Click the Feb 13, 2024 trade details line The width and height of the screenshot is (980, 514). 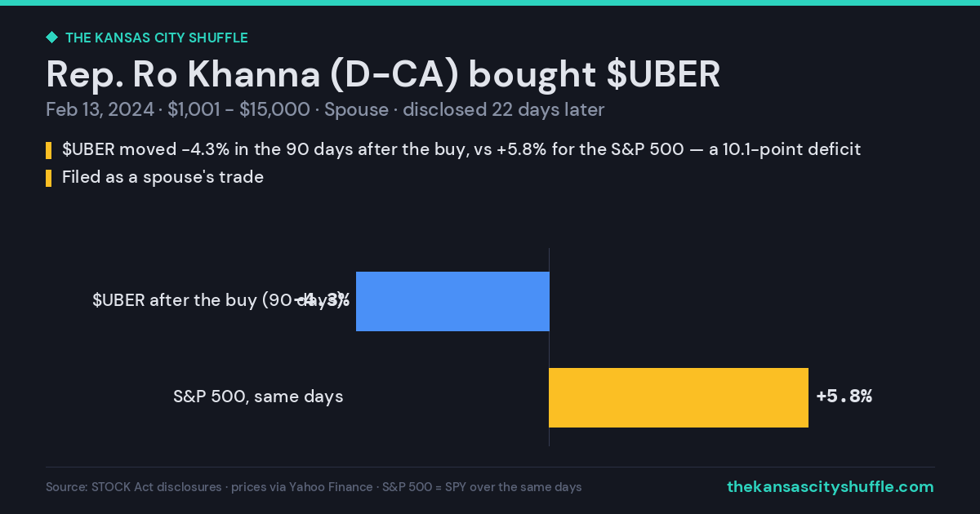click(325, 110)
